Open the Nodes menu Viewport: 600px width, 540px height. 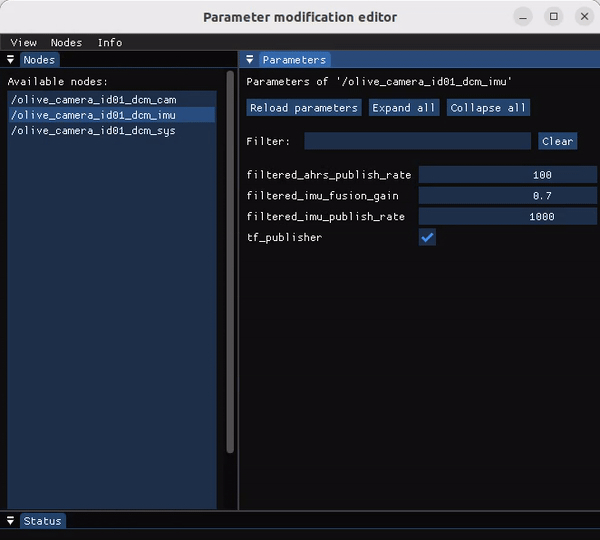pyautogui.click(x=66, y=42)
